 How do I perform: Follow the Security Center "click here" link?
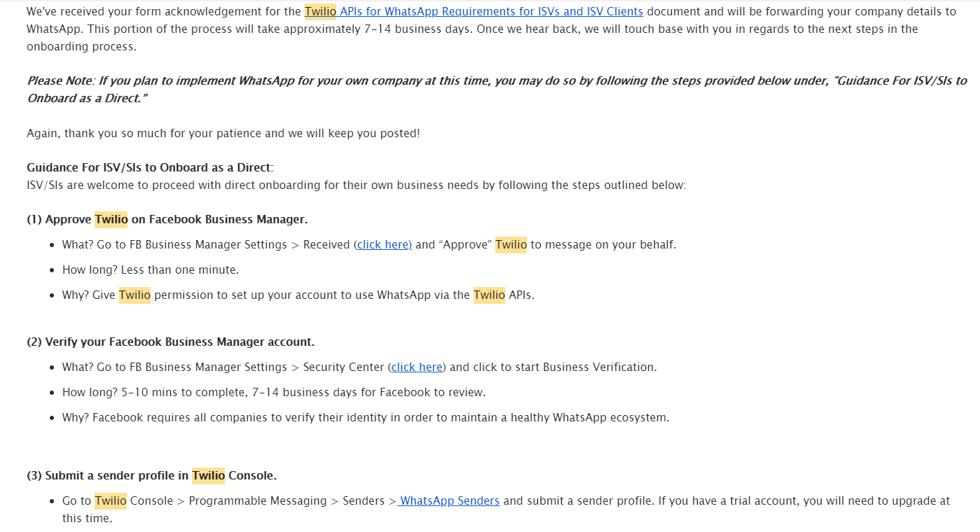417,367
